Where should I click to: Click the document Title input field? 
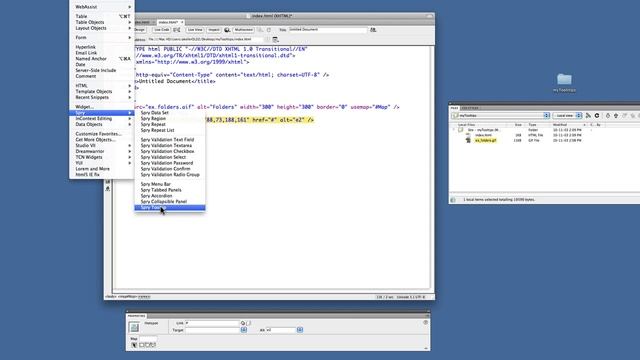pyautogui.click(x=328, y=30)
